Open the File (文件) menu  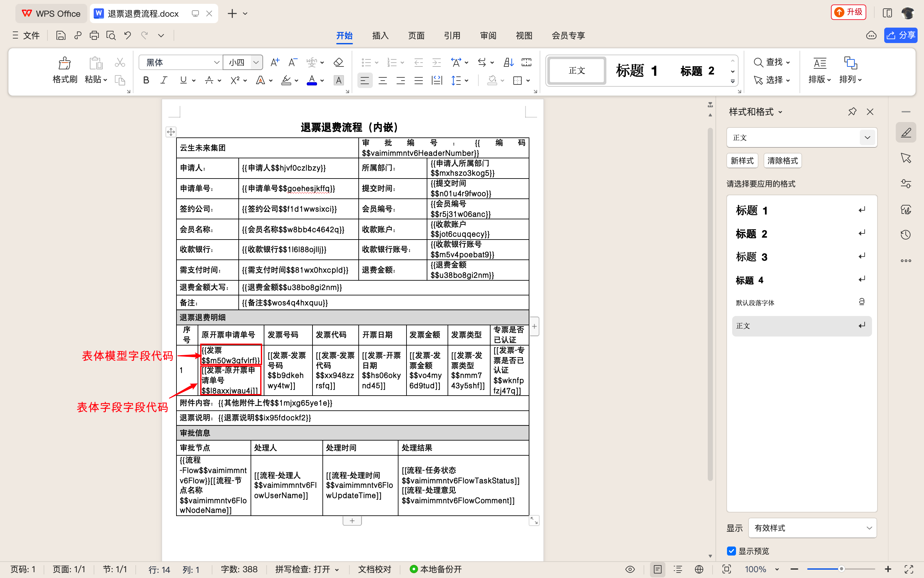(26, 36)
